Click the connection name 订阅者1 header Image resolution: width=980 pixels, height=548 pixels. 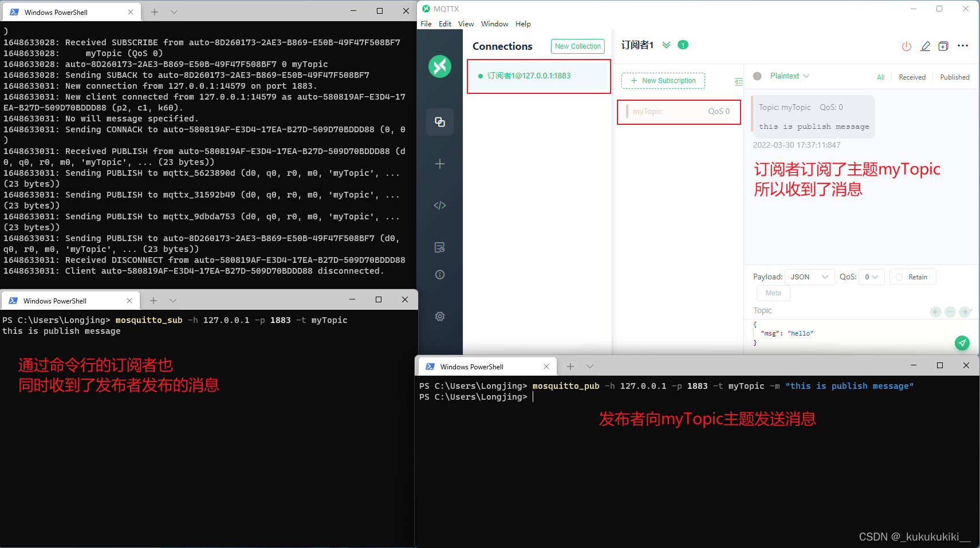pos(637,45)
